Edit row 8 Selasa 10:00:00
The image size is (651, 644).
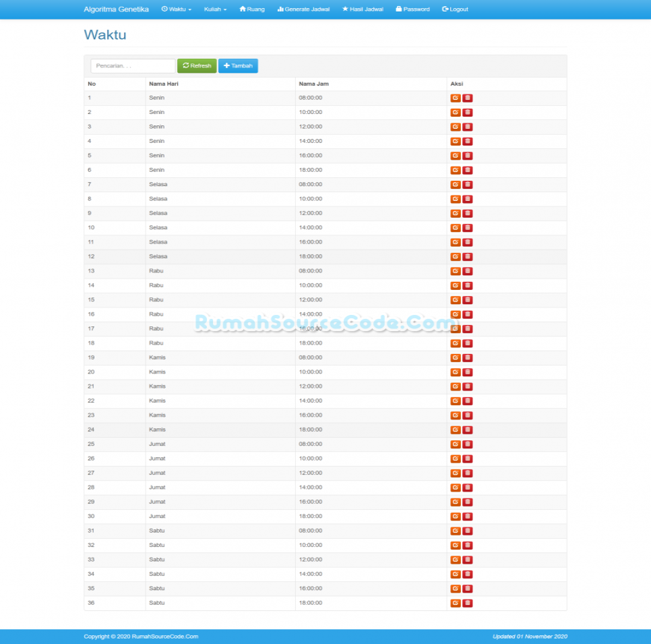(x=456, y=199)
